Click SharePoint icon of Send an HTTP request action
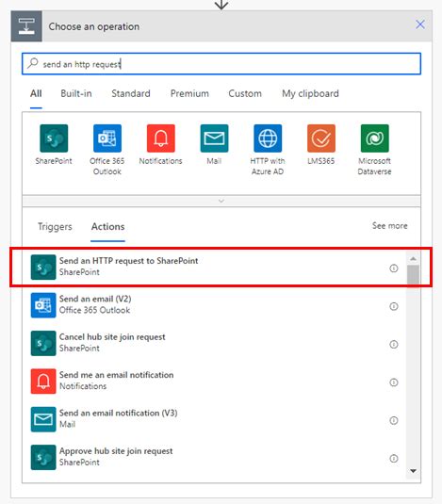442x504 pixels. 43,268
